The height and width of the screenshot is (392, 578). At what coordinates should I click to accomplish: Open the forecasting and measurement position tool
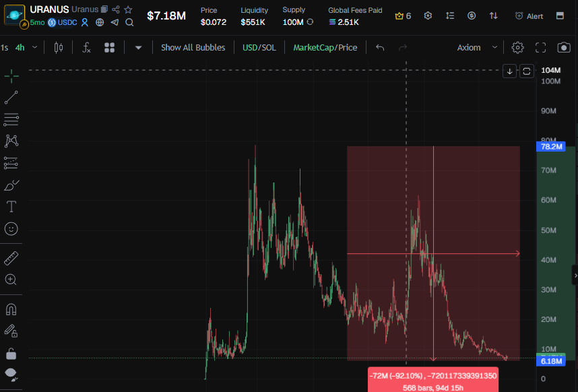pos(11,163)
